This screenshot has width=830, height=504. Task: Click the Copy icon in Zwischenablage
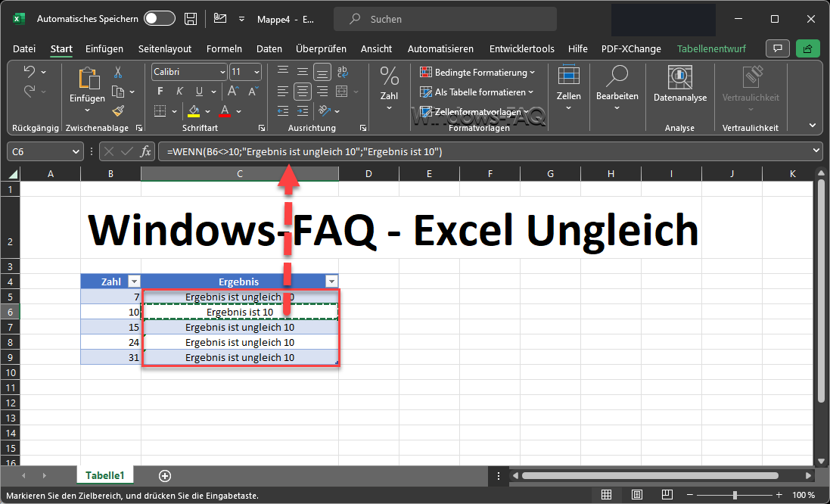pyautogui.click(x=117, y=92)
